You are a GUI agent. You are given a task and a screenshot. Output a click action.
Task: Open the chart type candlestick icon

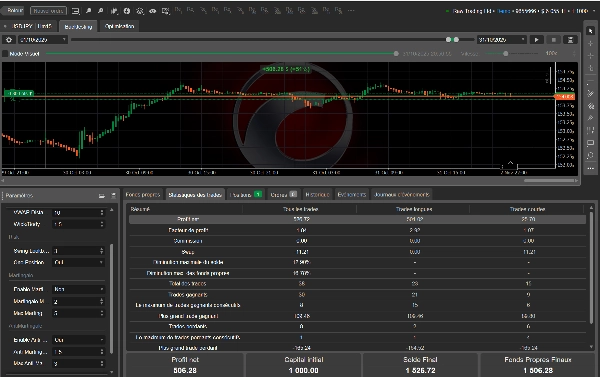point(114,11)
